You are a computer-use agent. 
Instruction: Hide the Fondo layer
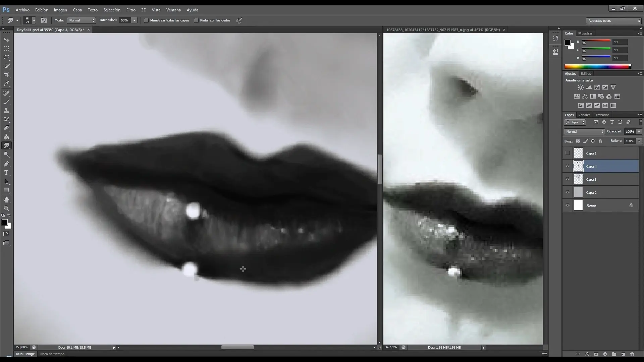[568, 205]
